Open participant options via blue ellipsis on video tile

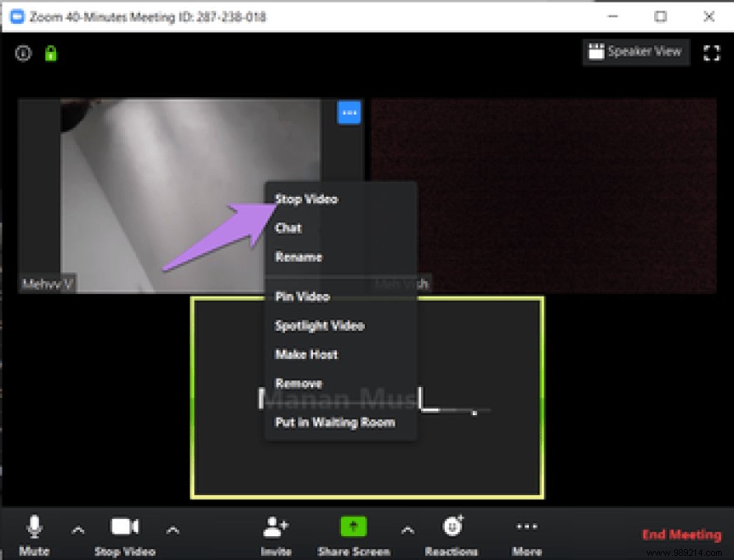348,113
